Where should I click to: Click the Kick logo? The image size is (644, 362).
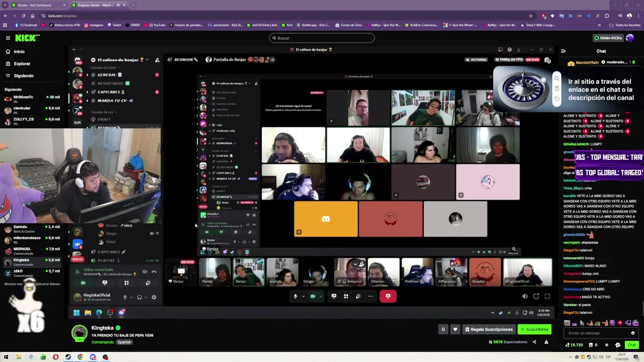click(x=26, y=38)
